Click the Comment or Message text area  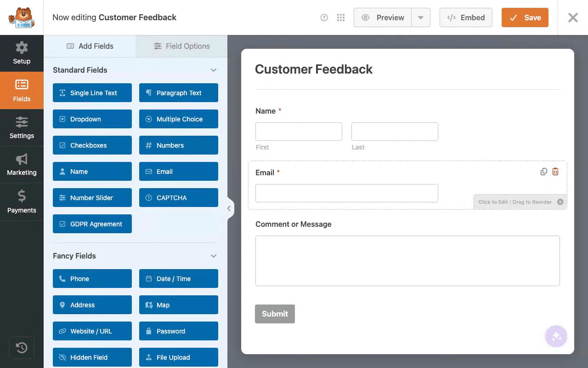coord(407,261)
